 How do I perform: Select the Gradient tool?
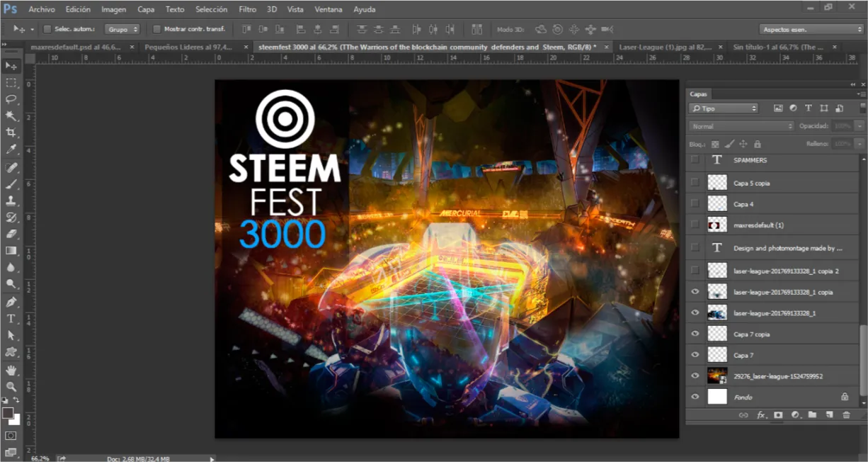click(11, 251)
